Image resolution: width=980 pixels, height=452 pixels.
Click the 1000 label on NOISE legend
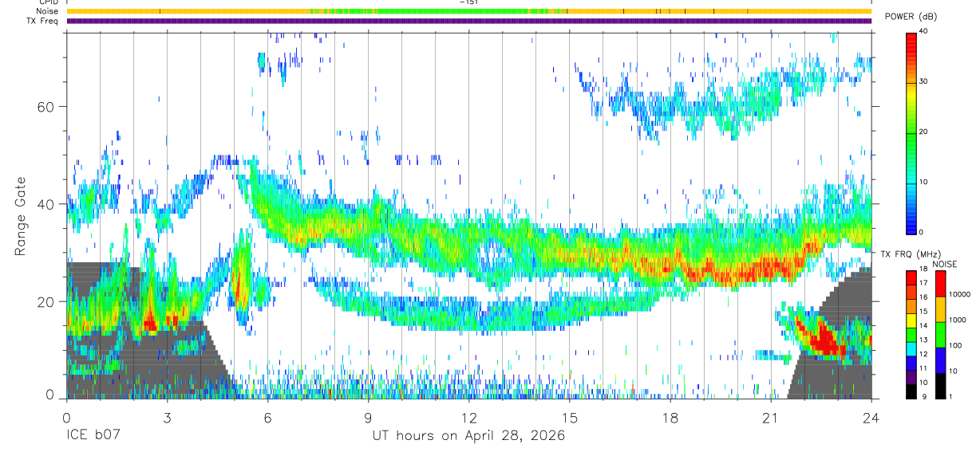pos(957,320)
